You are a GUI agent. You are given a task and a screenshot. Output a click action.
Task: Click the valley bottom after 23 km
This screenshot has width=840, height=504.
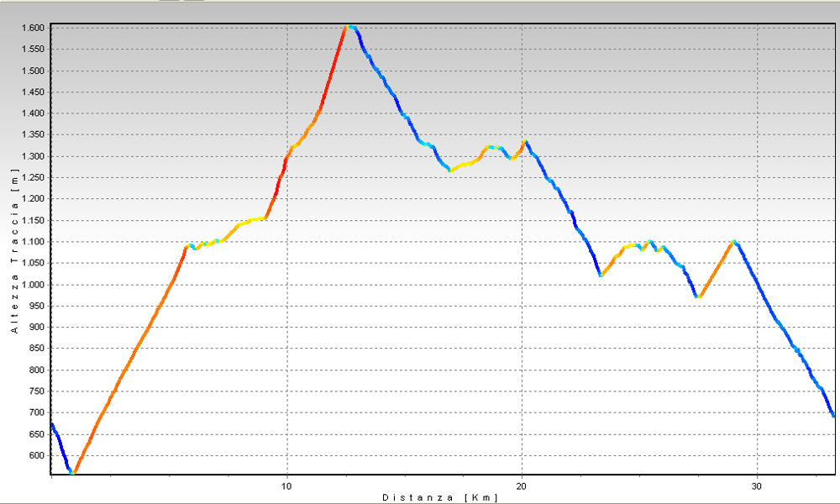click(x=601, y=275)
